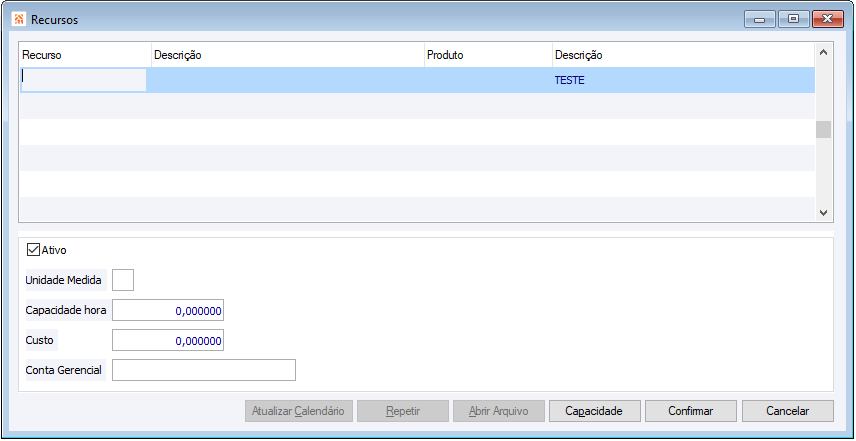856x441 pixels.
Task: Click the grid scrollbar up arrow
Action: point(824,52)
